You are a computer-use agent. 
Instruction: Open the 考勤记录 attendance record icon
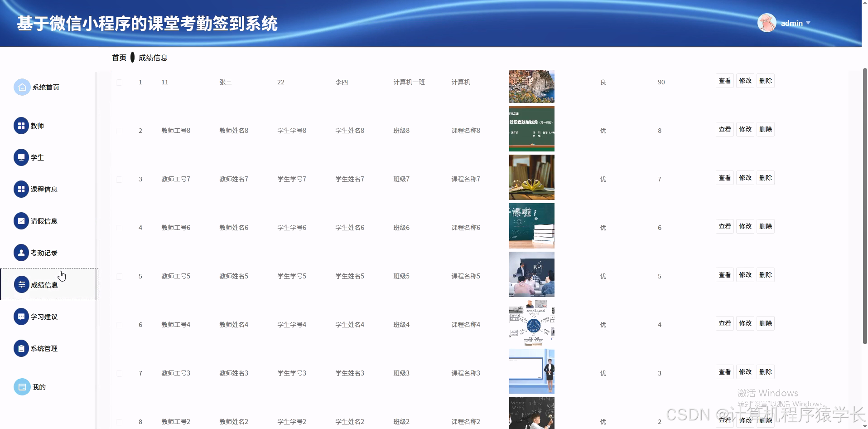coord(22,253)
